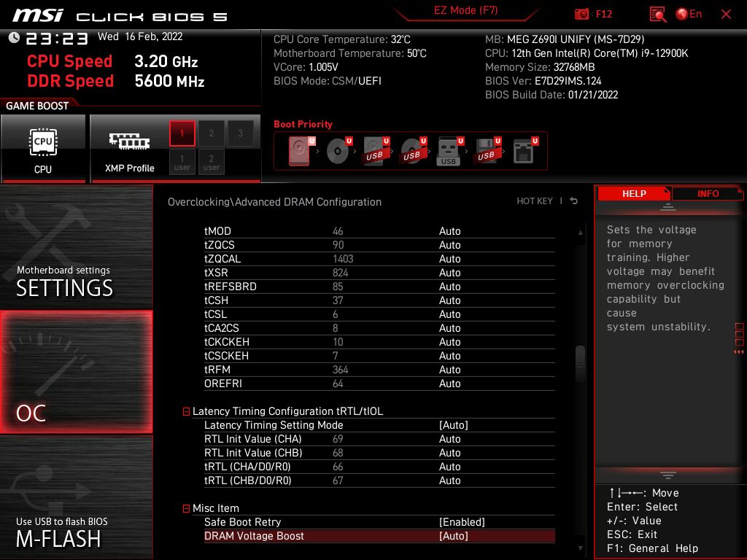Collapse help panel using the top grip handle
This screenshot has height=560, width=747.
click(668, 207)
